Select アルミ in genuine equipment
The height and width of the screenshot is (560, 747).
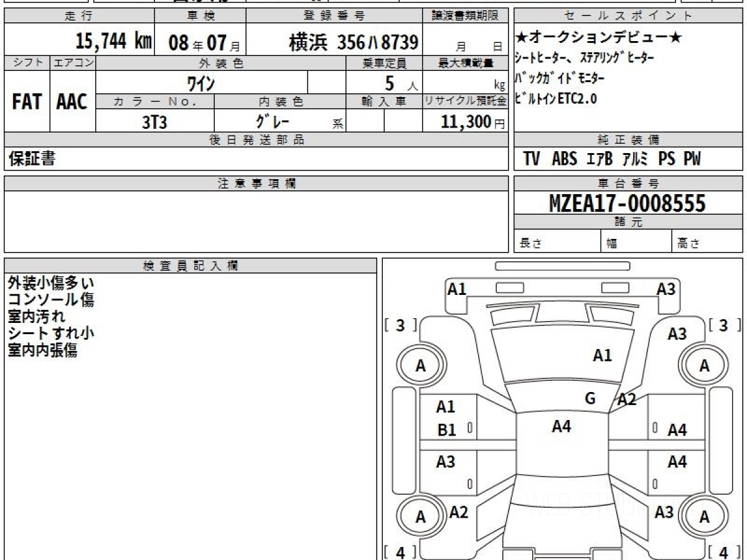pos(636,159)
